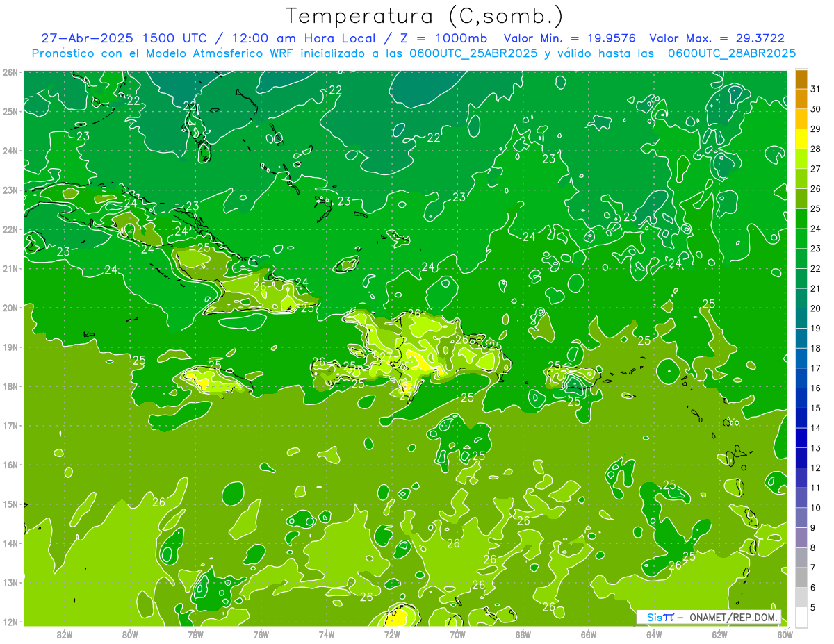Click the '66W' longitude axis label
The height and width of the screenshot is (644, 834).
[589, 634]
